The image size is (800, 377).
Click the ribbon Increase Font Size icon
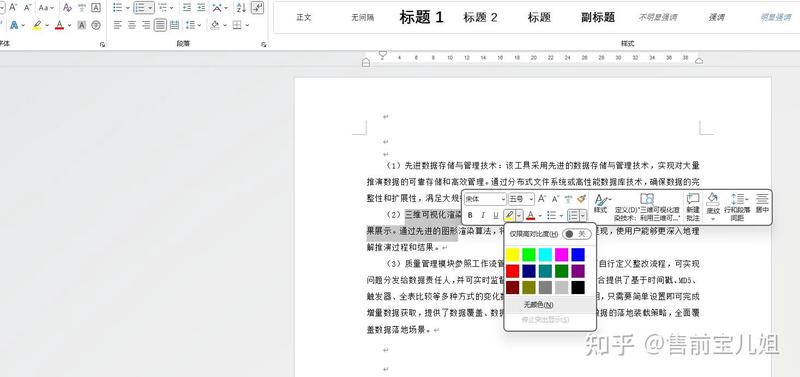pyautogui.click(x=14, y=8)
